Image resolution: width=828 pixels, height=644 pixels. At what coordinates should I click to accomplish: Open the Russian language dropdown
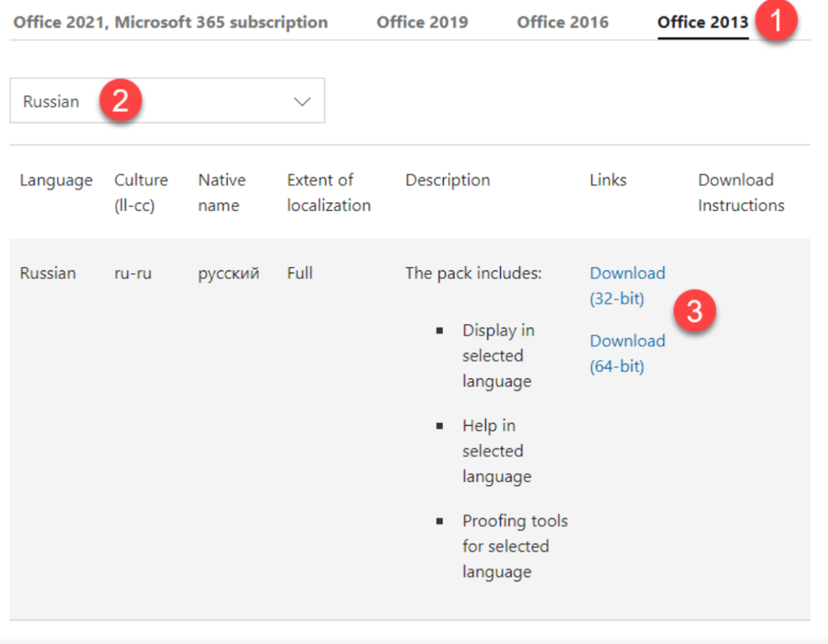[x=167, y=101]
